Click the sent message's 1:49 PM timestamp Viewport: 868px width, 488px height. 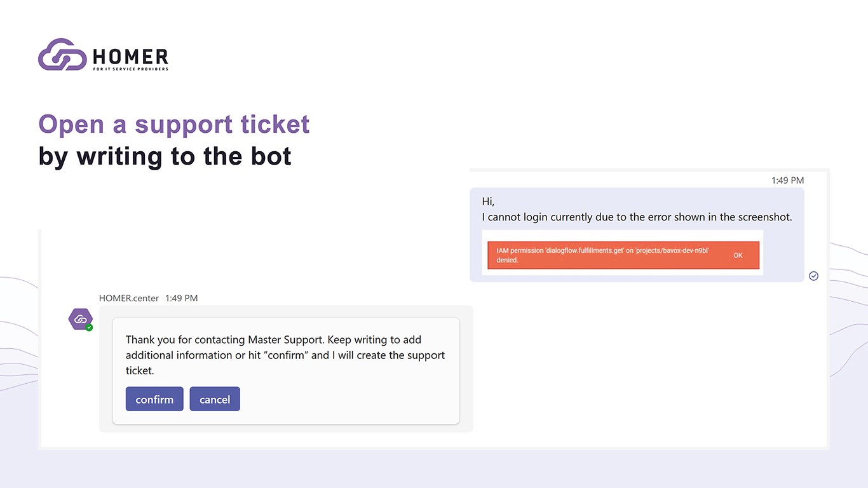tap(787, 180)
